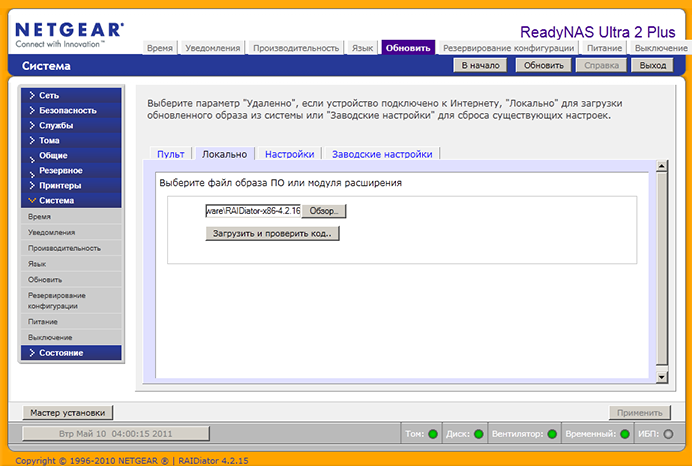Open Мастер установки wizard
The width and height of the screenshot is (692, 466).
68,413
